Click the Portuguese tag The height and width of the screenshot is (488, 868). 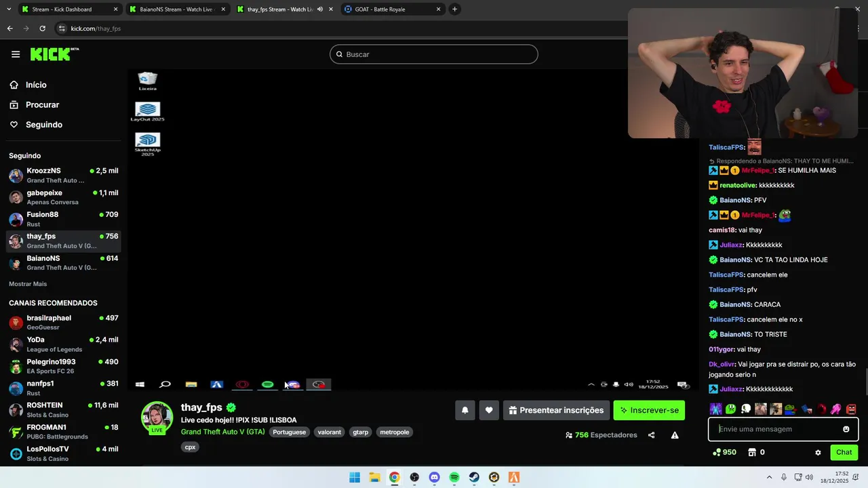(290, 432)
